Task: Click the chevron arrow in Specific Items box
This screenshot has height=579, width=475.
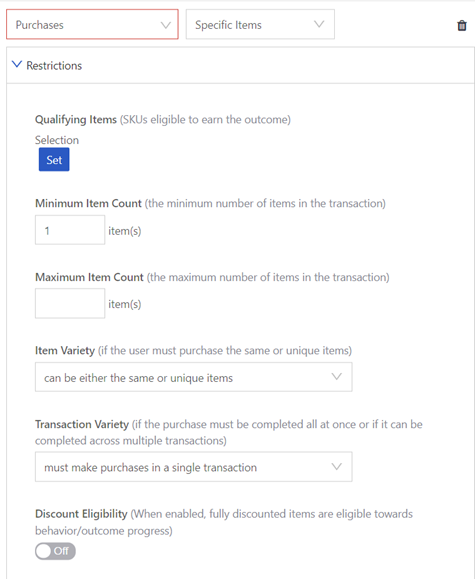Action: point(319,24)
